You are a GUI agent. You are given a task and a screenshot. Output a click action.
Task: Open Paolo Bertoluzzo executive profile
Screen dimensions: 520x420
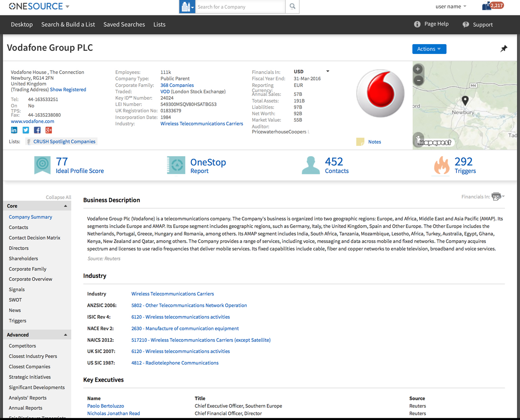point(106,406)
